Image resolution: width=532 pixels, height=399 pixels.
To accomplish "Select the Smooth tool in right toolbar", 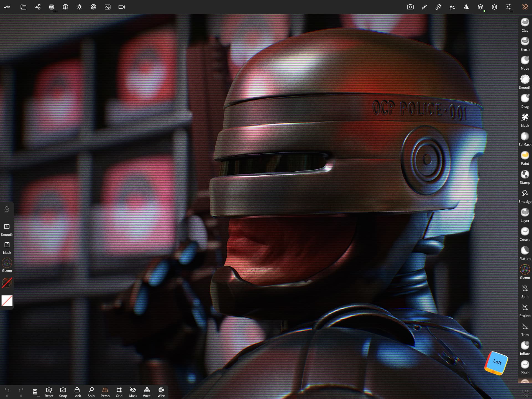I will point(525,82).
